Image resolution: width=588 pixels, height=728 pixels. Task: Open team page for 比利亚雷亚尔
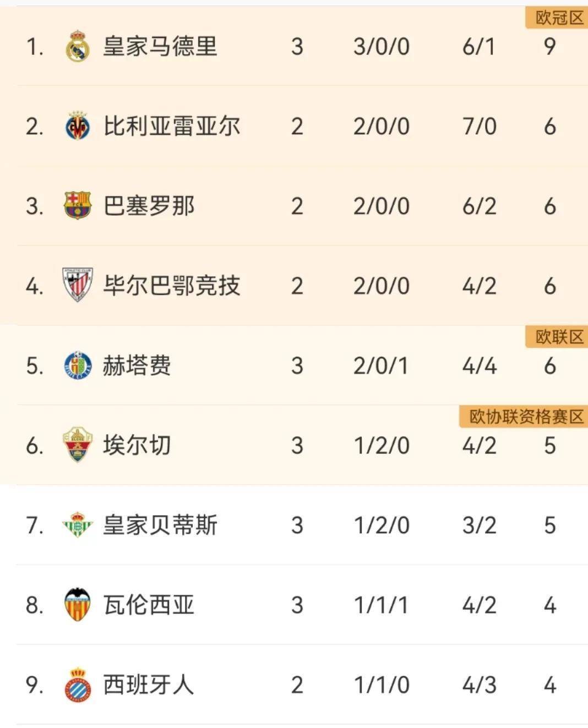172,126
